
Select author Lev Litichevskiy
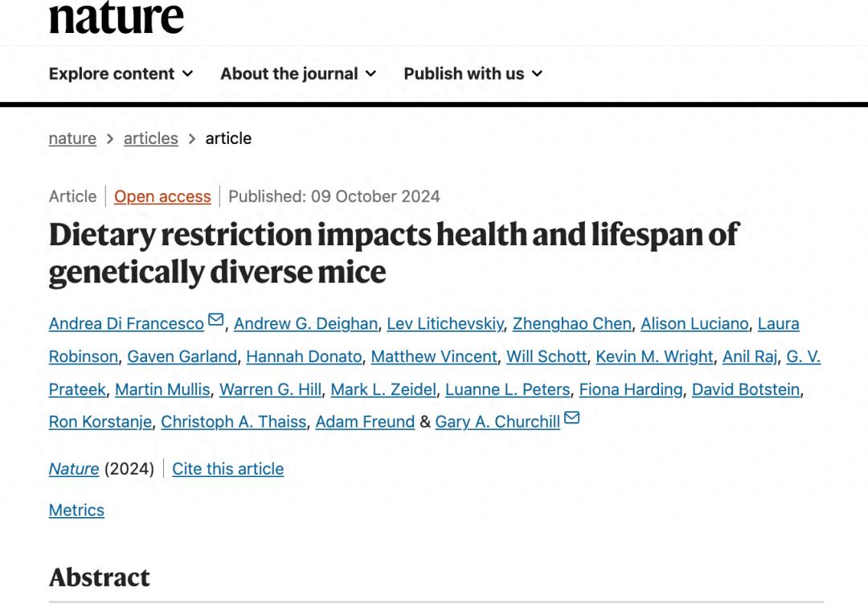[x=445, y=323]
